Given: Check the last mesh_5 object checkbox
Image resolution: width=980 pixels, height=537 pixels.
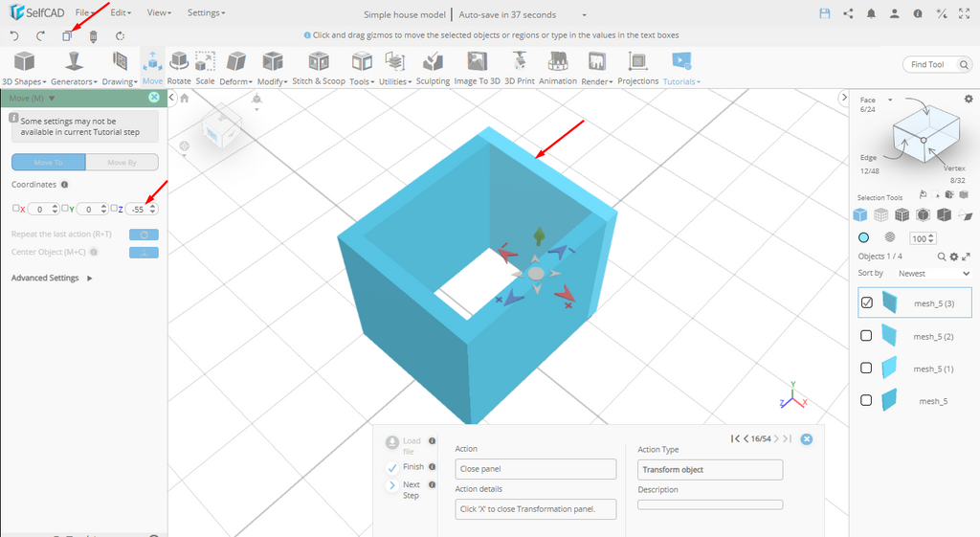Looking at the screenshot, I should [866, 400].
